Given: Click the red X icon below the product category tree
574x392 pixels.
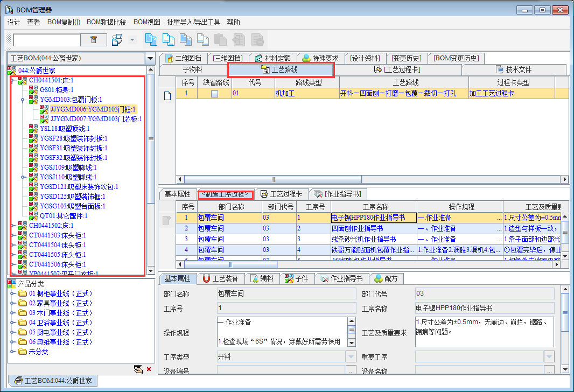Looking at the screenshot, I should coord(149,369).
